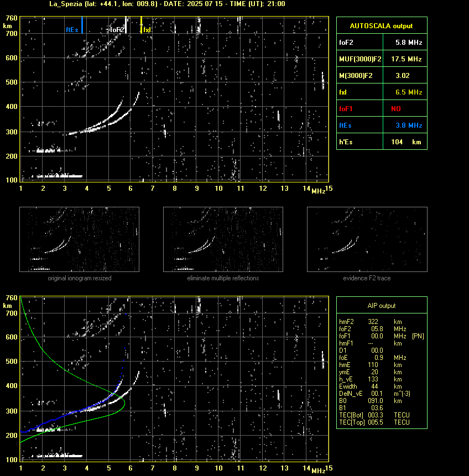The image size is (469, 476).
Task: Click the TEC[Top] value 005.5
Action: (376, 422)
